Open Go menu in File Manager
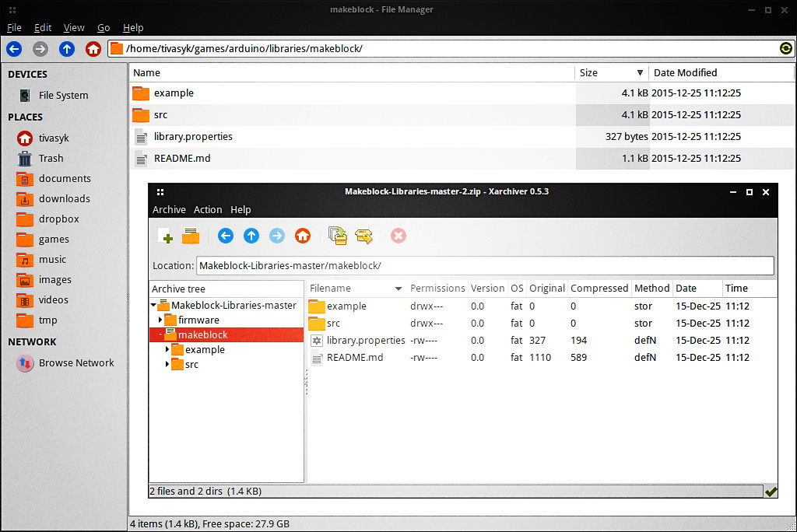 pyautogui.click(x=104, y=28)
